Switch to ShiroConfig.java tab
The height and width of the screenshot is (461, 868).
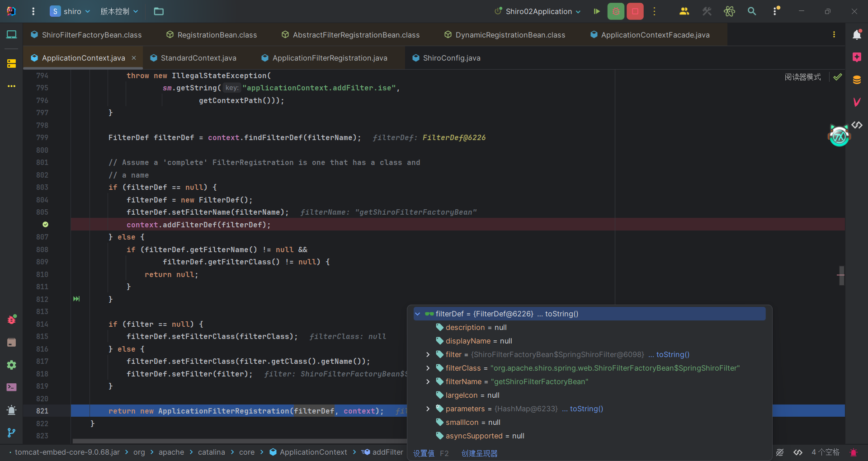[x=447, y=58]
